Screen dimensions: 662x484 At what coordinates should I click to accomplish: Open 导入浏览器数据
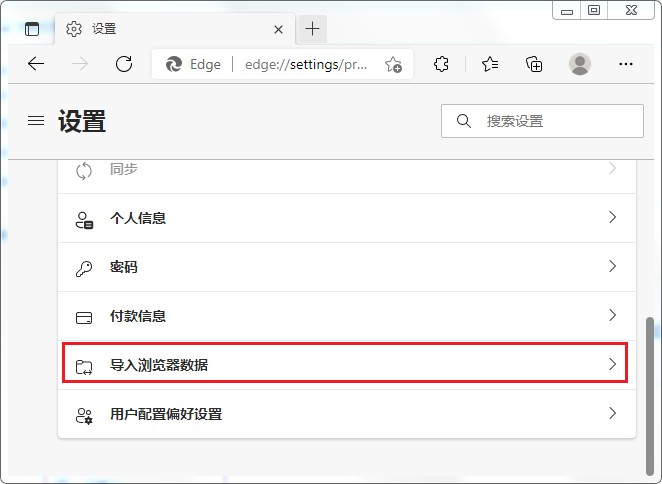click(x=345, y=364)
